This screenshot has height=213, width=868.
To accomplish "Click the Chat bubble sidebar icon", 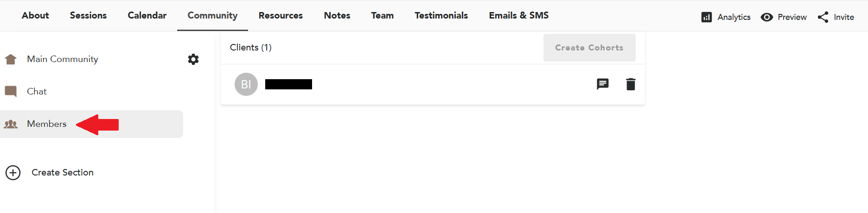I will pos(11,91).
